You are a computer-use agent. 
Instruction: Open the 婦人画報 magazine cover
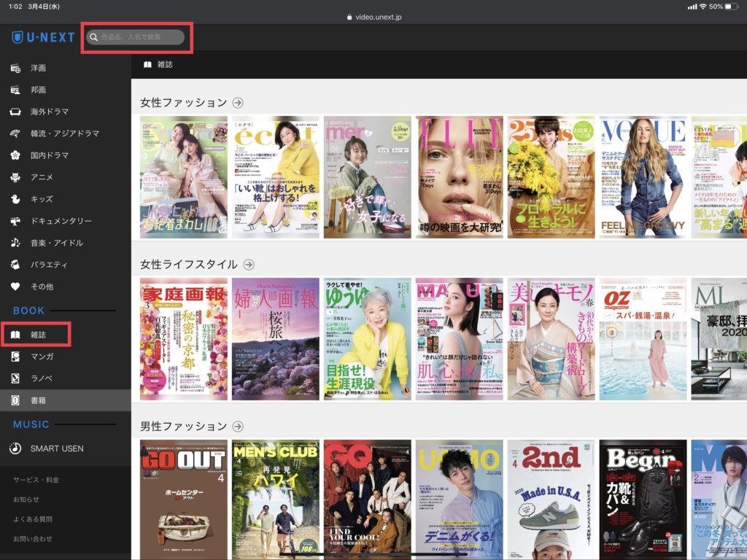tap(275, 339)
